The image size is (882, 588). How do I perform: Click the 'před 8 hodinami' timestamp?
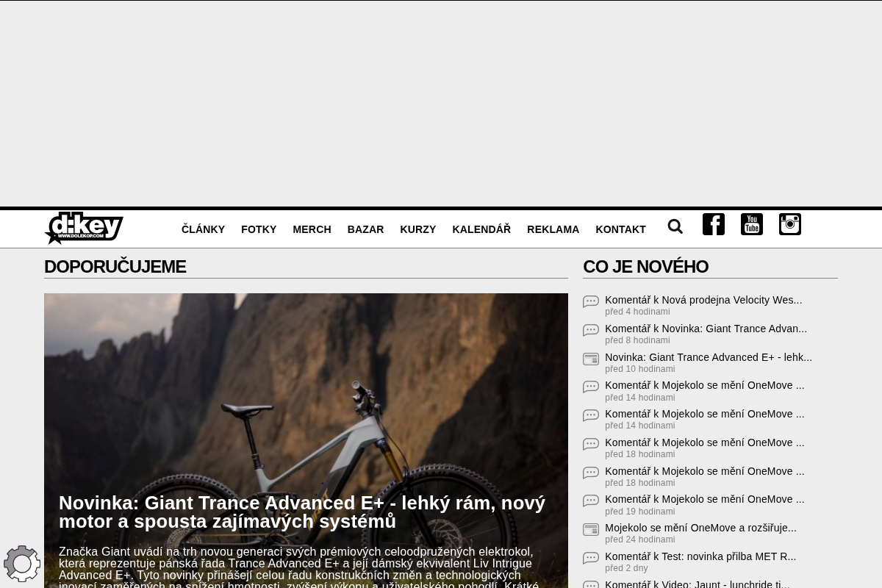tap(637, 340)
